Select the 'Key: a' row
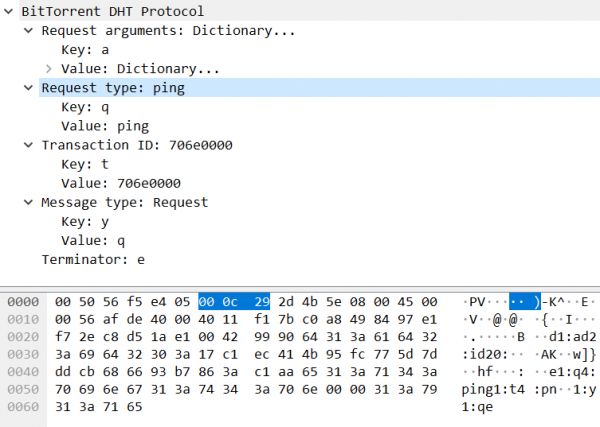Image resolution: width=600 pixels, height=427 pixels. pos(329,50)
